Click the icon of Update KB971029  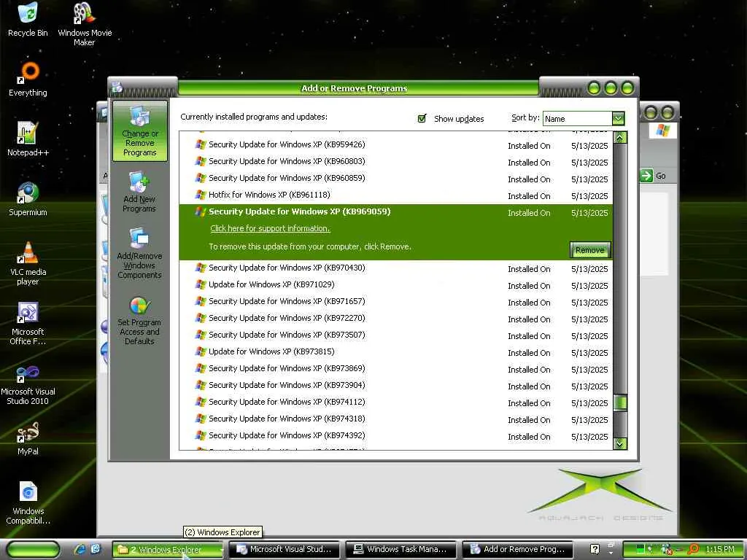201,284
